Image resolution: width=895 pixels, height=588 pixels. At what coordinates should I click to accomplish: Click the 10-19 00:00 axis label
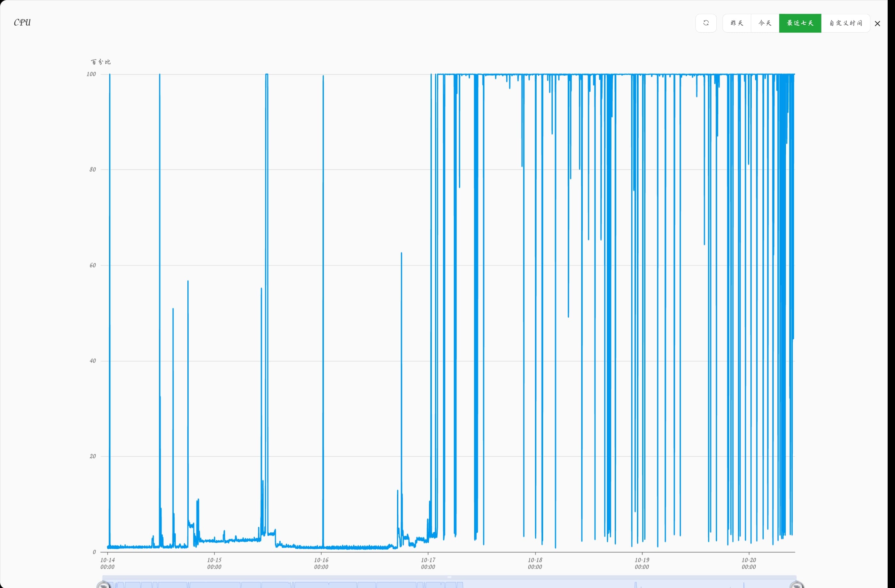pyautogui.click(x=642, y=563)
